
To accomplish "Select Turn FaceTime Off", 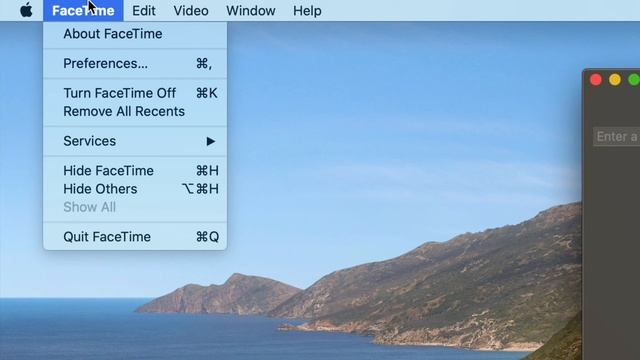I will pyautogui.click(x=135, y=93).
